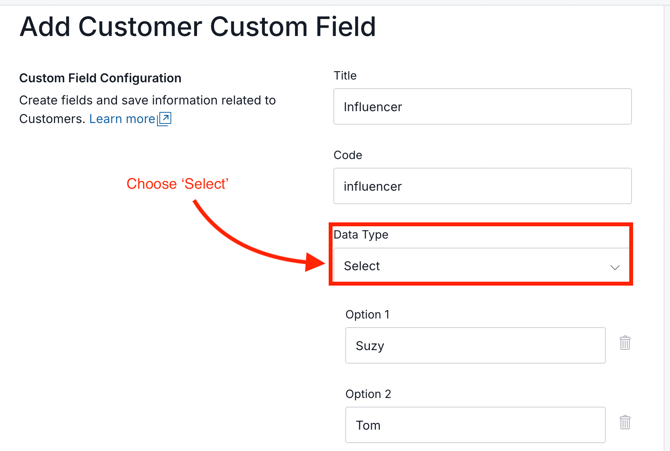The image size is (670, 451).
Task: Click the 'Custom Field Configuration' section heading
Action: point(100,78)
